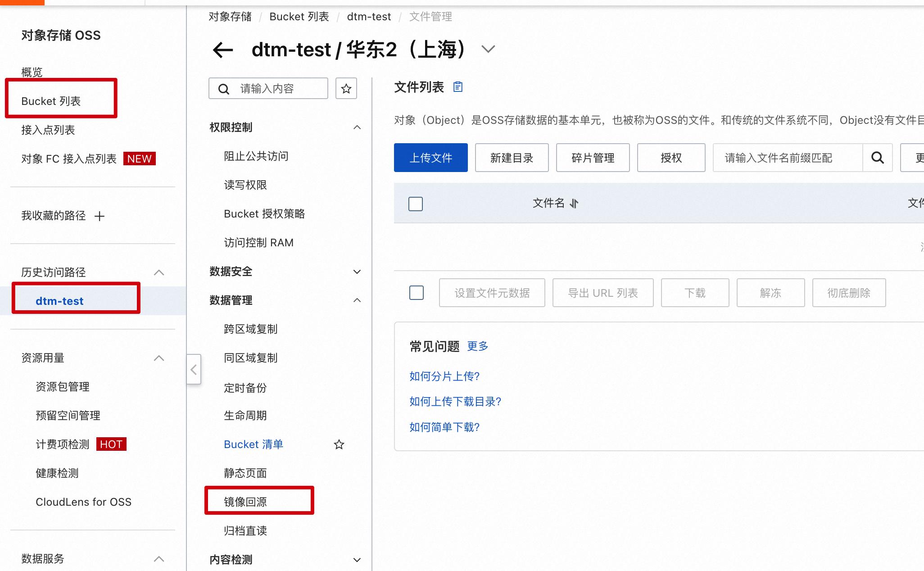Check the select-all box in table header
924x571 pixels.
415,204
